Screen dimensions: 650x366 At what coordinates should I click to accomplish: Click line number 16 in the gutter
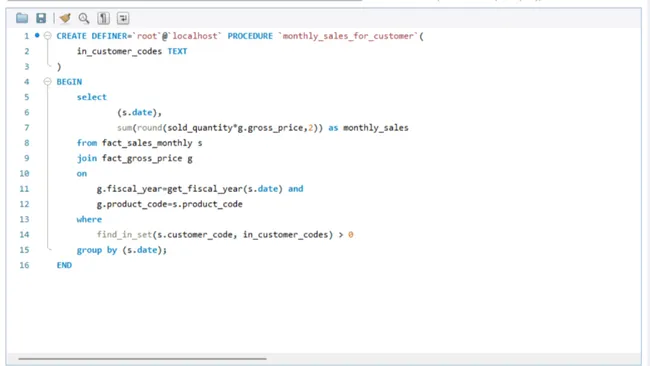24,265
